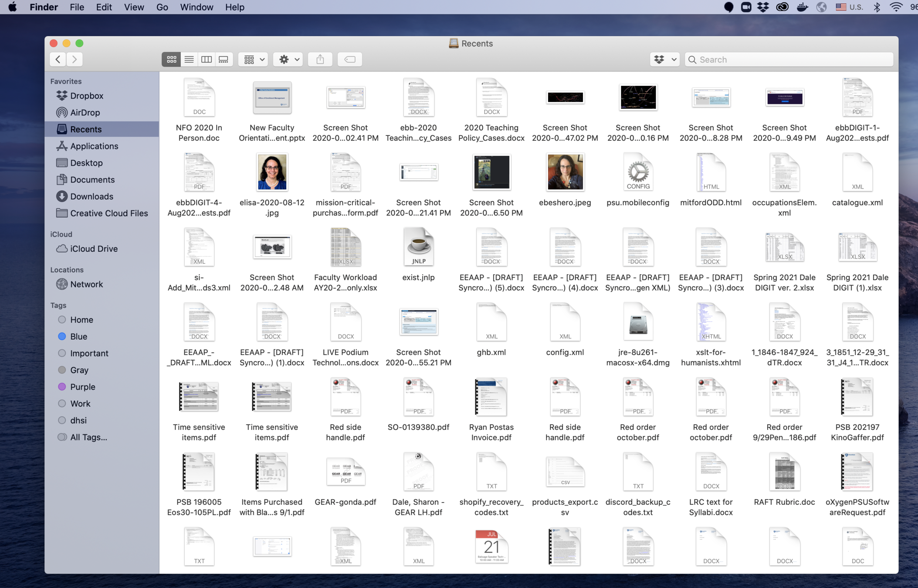Select Creative Cloud Files folder
This screenshot has height=588, width=918.
(109, 213)
